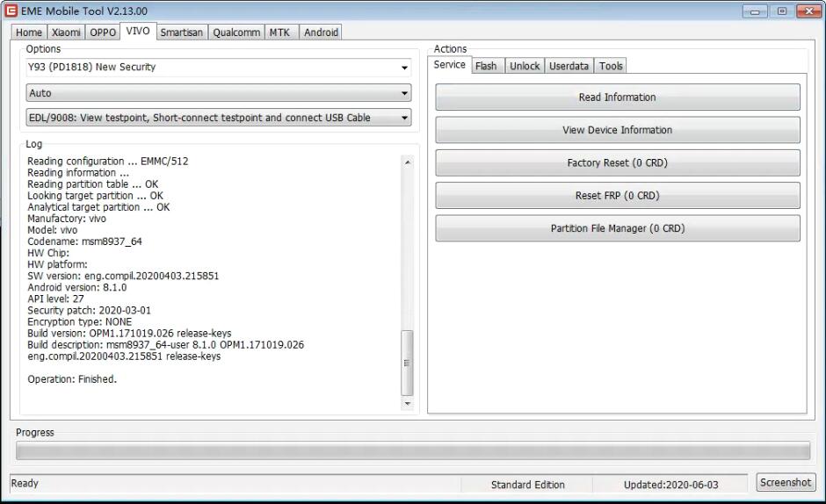Click the 'Encryption type: NONE' log line

[80, 321]
